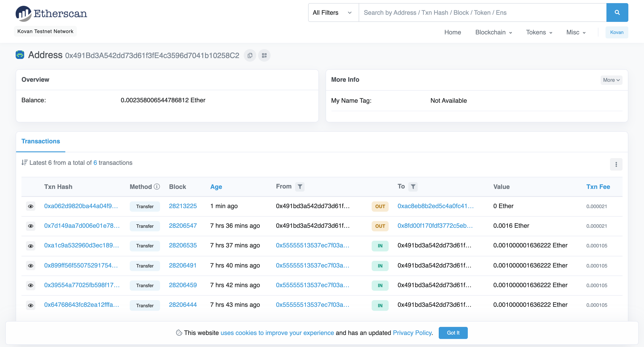Show the address QR code icon
The image size is (644, 347).
click(x=264, y=55)
